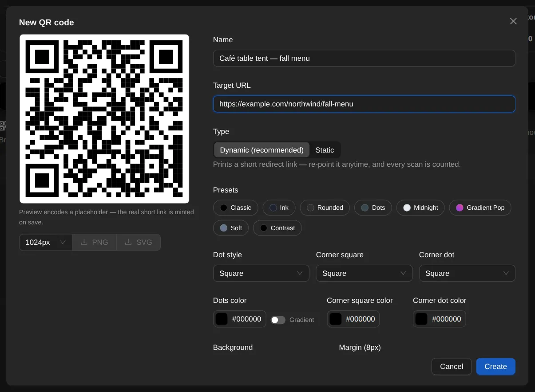Click the PNG download icon

pos(84,242)
